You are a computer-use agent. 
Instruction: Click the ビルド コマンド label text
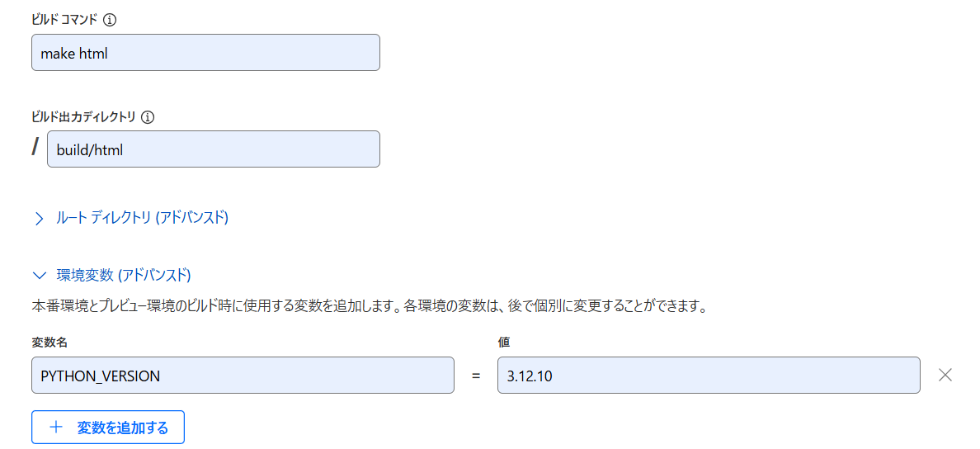64,19
